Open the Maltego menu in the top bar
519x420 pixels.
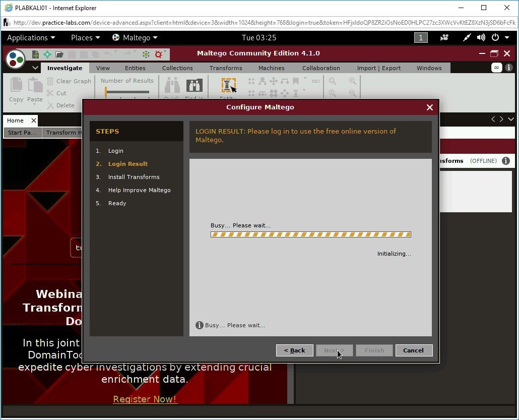pos(135,37)
